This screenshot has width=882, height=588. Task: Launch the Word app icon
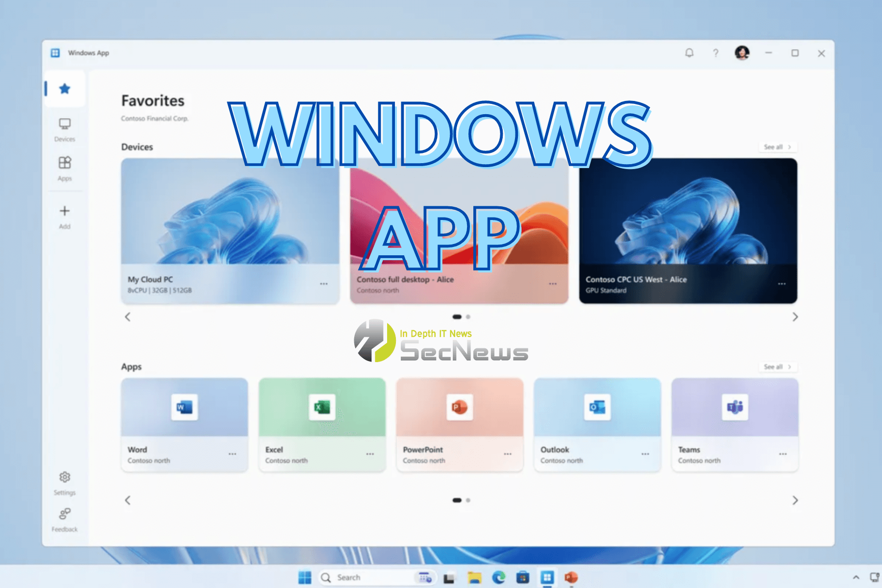point(184,407)
